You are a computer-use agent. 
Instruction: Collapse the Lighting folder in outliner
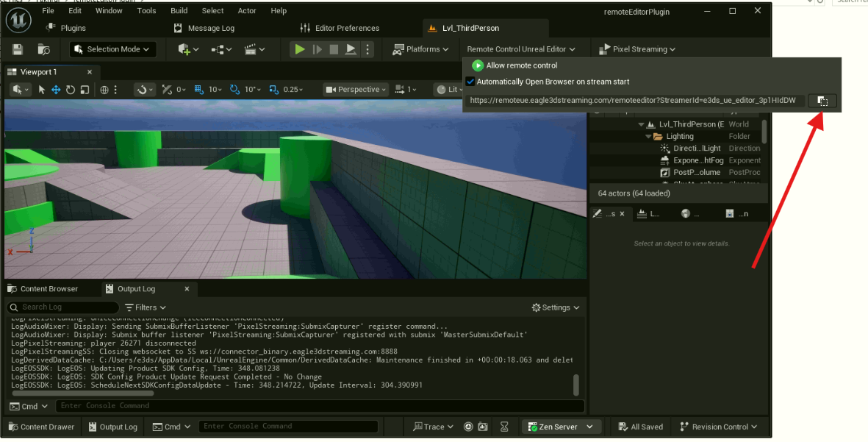tap(649, 137)
